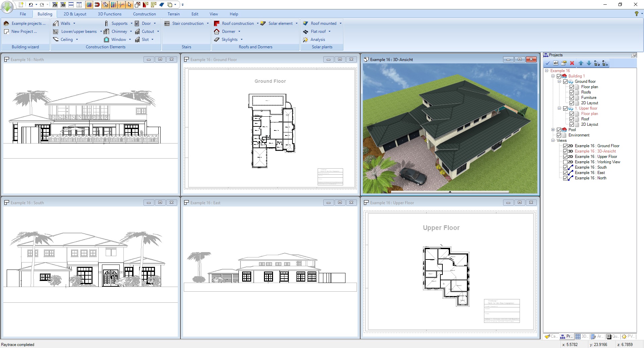
Task: Select the 2D view icon in the toolbar
Action: [x=55, y=5]
